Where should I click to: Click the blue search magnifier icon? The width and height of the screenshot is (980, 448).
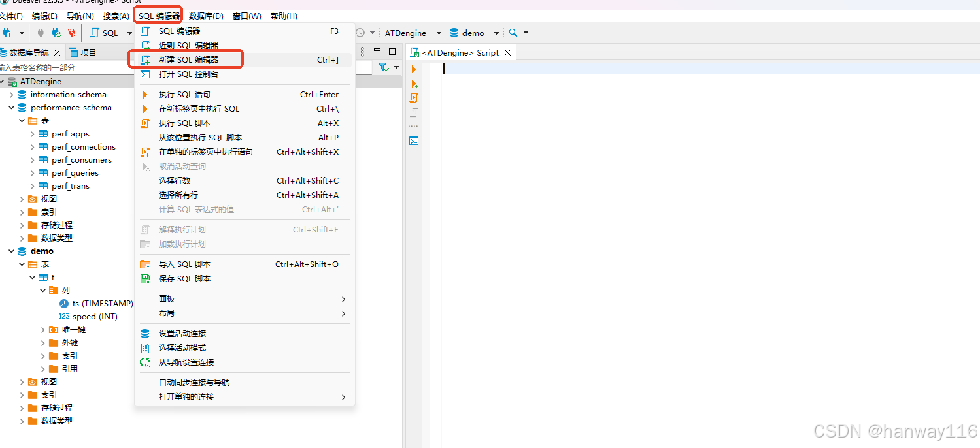pos(513,33)
